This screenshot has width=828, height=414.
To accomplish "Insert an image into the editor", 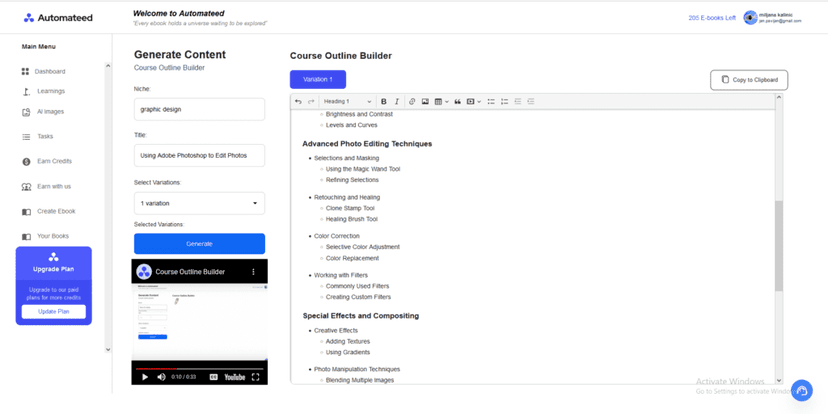I will coord(425,101).
